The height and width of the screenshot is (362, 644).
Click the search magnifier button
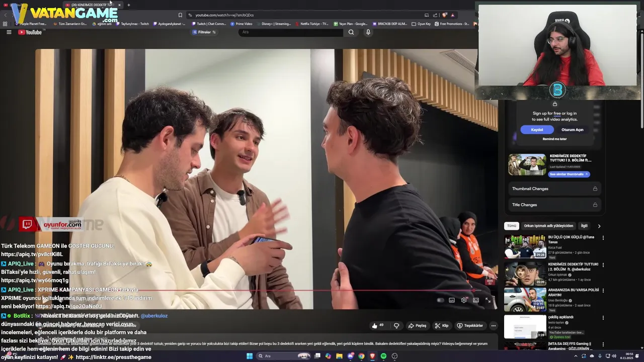tap(351, 32)
